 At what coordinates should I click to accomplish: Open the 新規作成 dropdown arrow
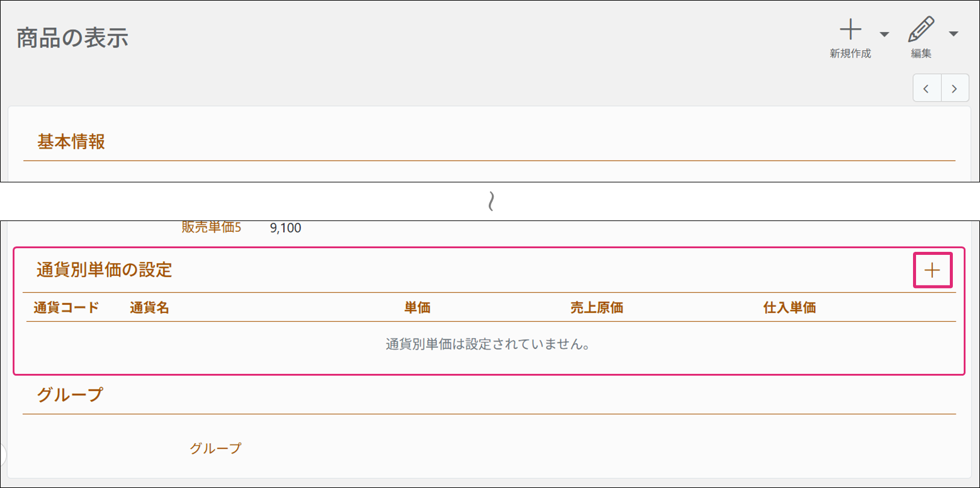pyautogui.click(x=884, y=34)
